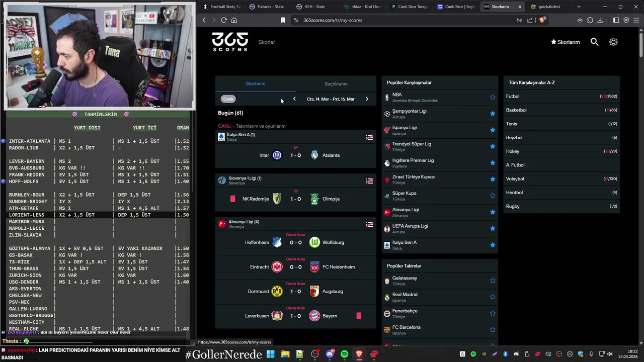Open the Hoffenheim vs Wolfsburg match
644x362 pixels.
[296, 242]
